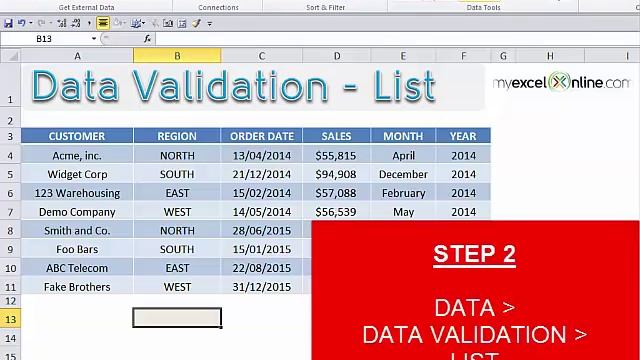Screen dimensions: 640x360
Task: Click the Widget Corp cell
Action: 77,174
